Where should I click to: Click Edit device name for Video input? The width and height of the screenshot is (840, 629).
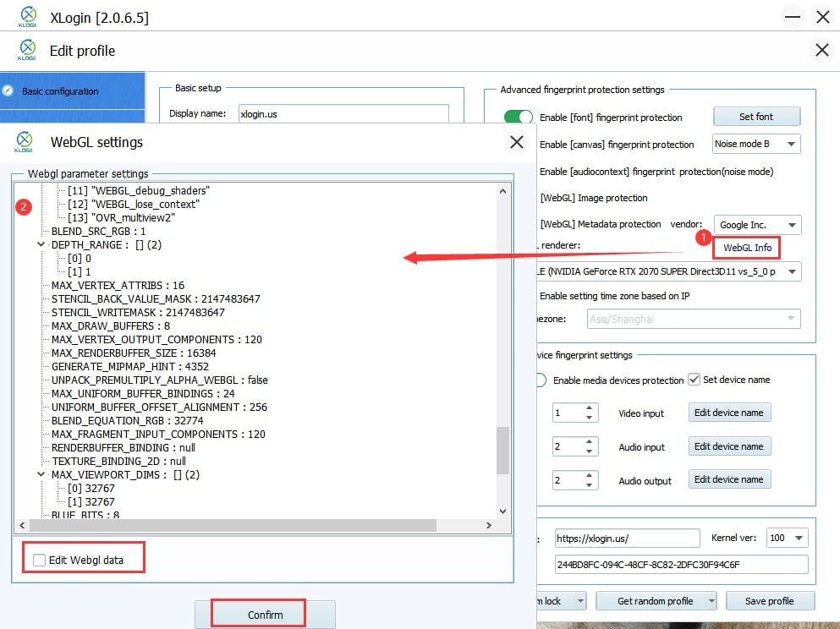[x=729, y=413]
